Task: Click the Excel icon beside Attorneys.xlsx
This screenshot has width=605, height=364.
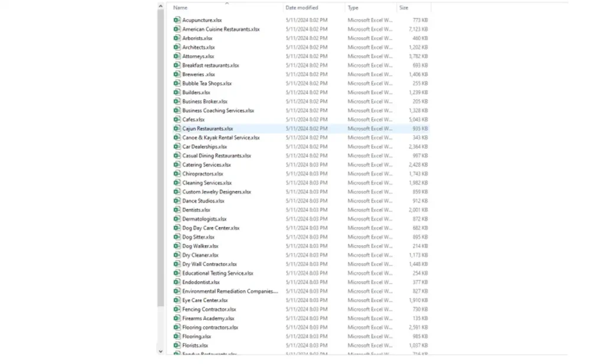Action: tap(177, 56)
